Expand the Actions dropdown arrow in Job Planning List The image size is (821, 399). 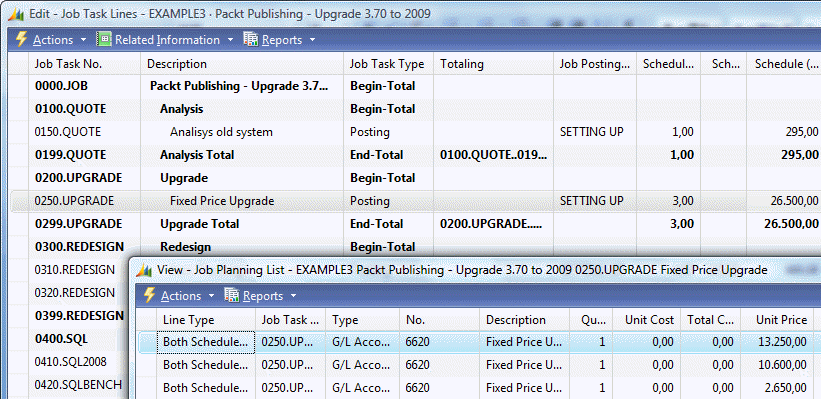pos(211,296)
